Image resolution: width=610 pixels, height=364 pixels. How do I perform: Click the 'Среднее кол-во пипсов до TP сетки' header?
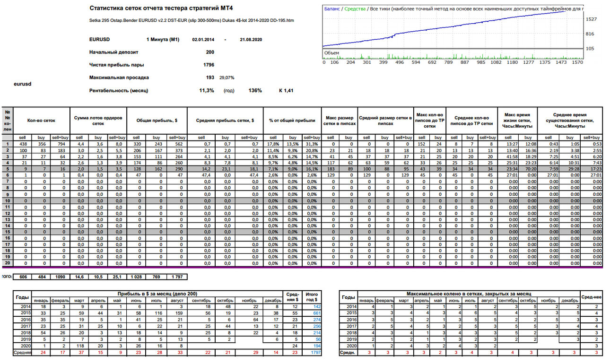pyautogui.click(x=471, y=121)
